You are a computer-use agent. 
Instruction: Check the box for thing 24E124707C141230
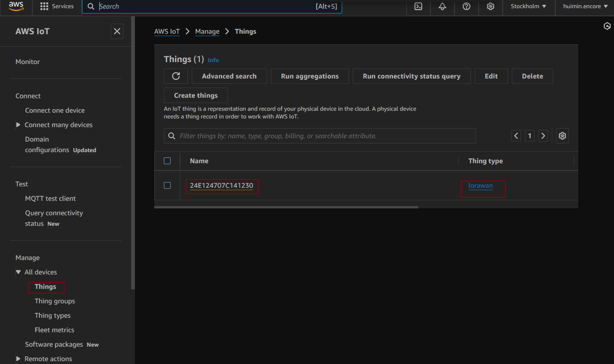tap(167, 185)
